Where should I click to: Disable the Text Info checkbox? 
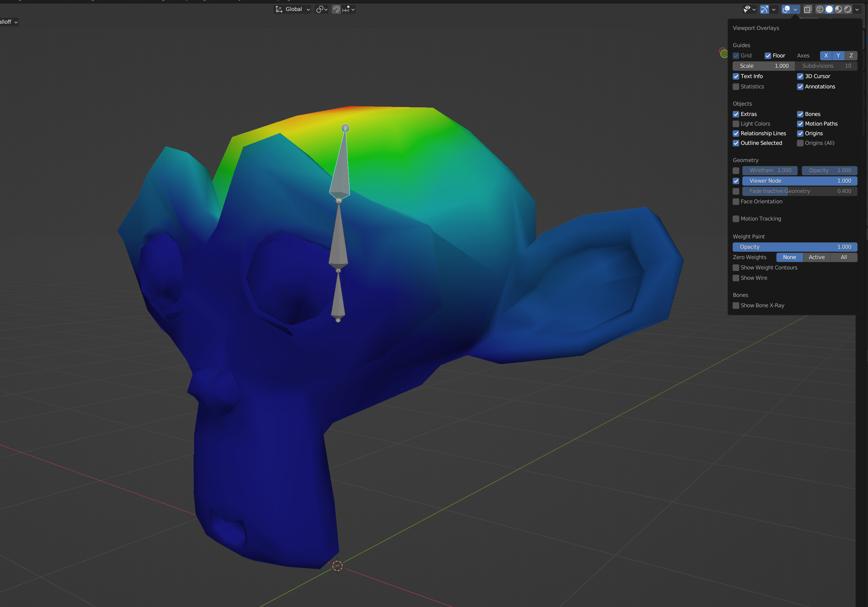tap(736, 76)
